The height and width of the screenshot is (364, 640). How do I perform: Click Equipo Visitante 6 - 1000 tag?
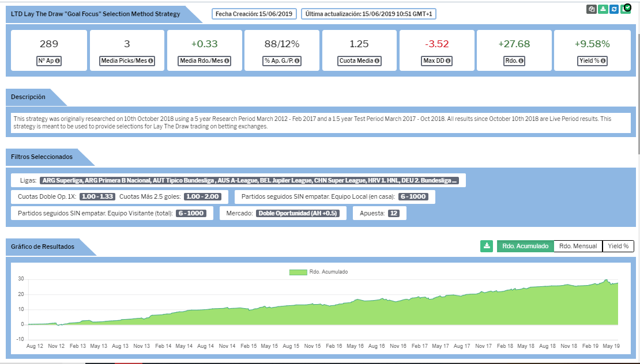tap(191, 213)
